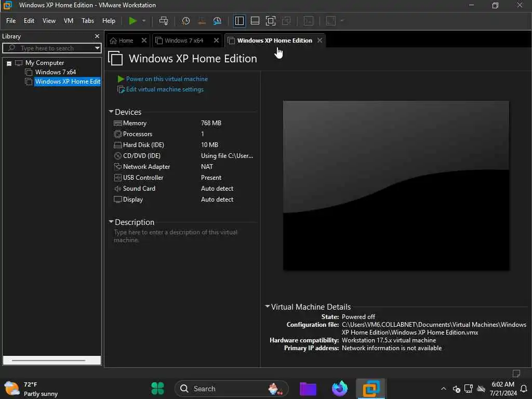Open the purple folder taskbar app
This screenshot has height=399, width=532.
pyautogui.click(x=308, y=389)
